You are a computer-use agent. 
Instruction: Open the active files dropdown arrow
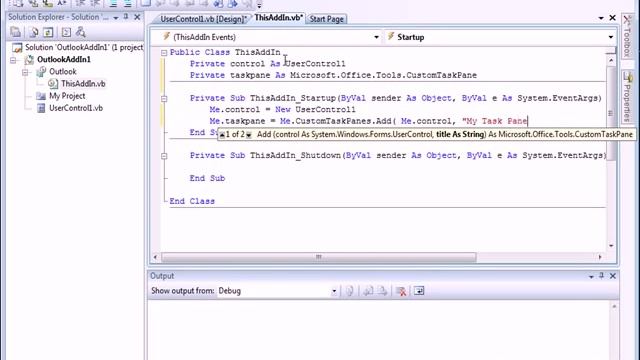point(601,18)
